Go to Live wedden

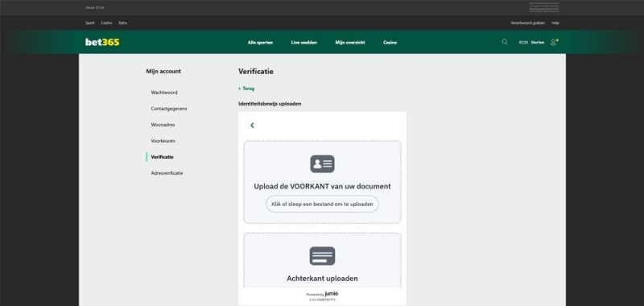[304, 43]
